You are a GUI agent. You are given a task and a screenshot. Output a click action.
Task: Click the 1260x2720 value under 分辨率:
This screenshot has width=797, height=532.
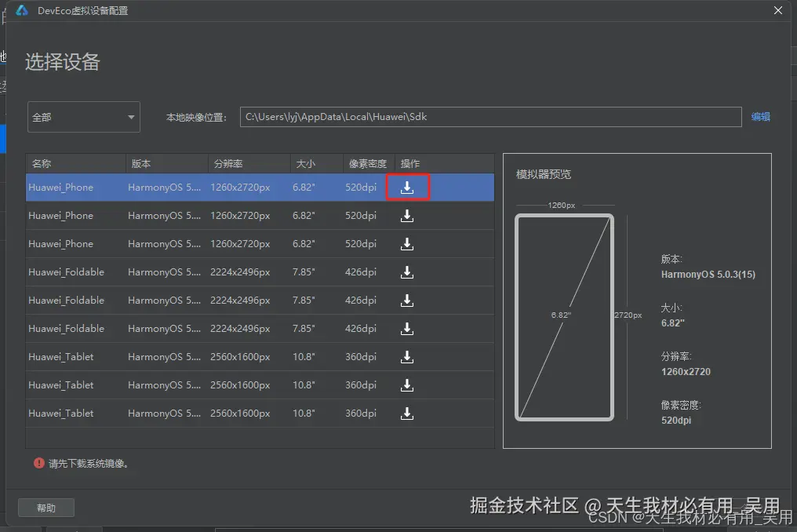[x=686, y=372]
